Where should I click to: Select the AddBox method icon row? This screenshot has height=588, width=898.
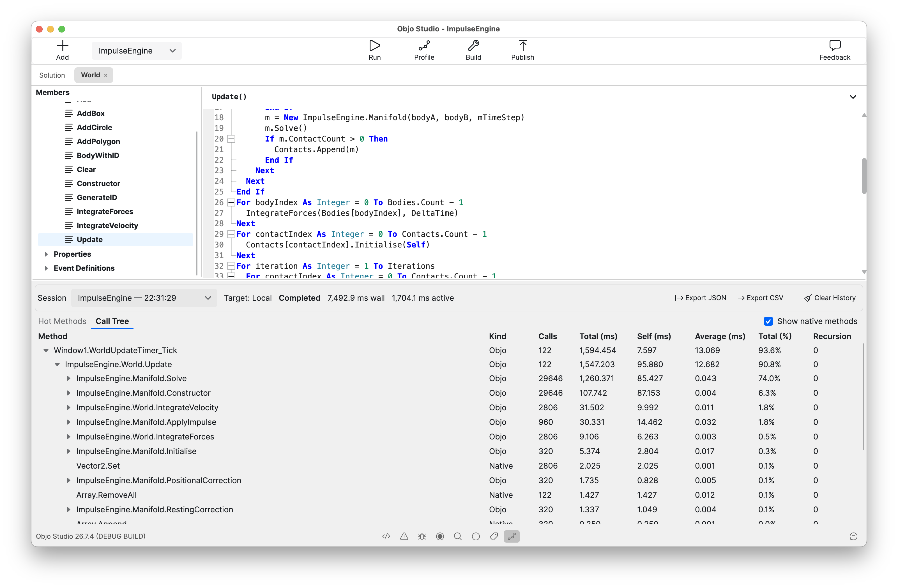(x=116, y=113)
